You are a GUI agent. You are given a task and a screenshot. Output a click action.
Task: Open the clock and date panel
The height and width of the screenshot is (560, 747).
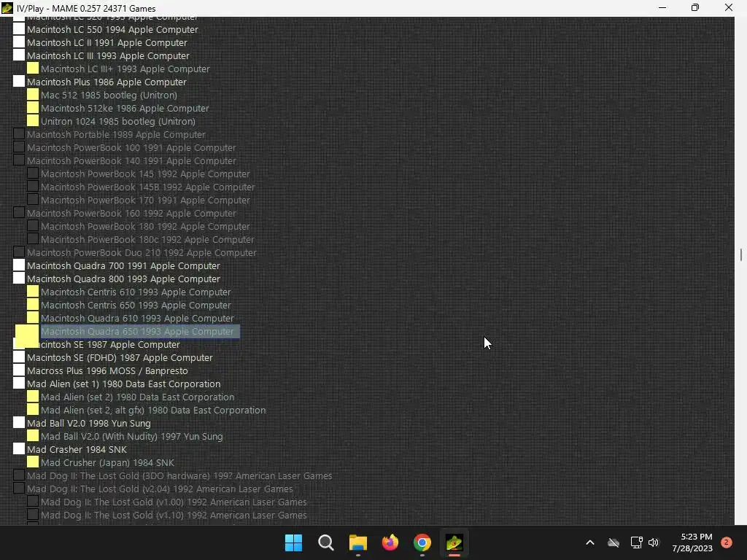pyautogui.click(x=692, y=542)
